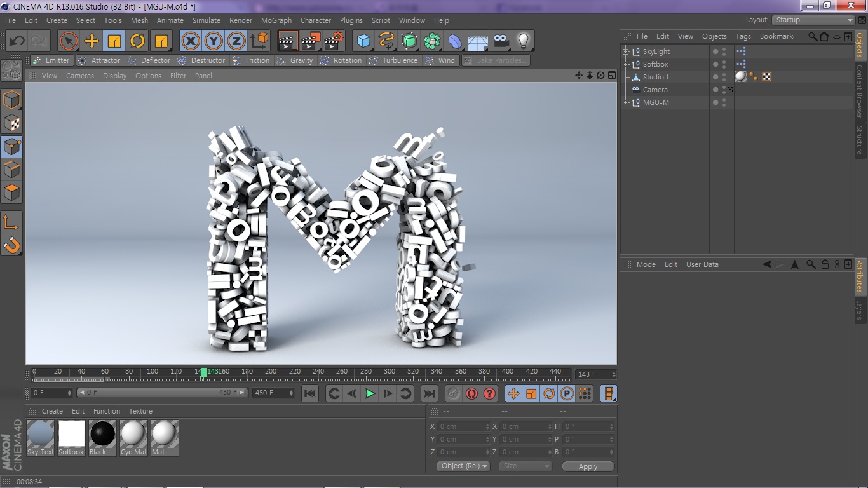Open the Layout dropdown showing Startup
The image size is (868, 488).
(x=813, y=20)
